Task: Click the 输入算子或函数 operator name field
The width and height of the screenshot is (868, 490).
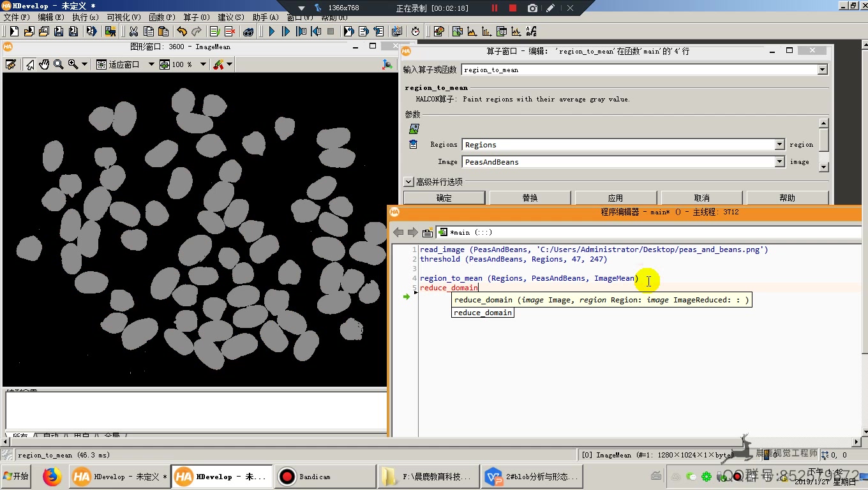Action: 638,70
